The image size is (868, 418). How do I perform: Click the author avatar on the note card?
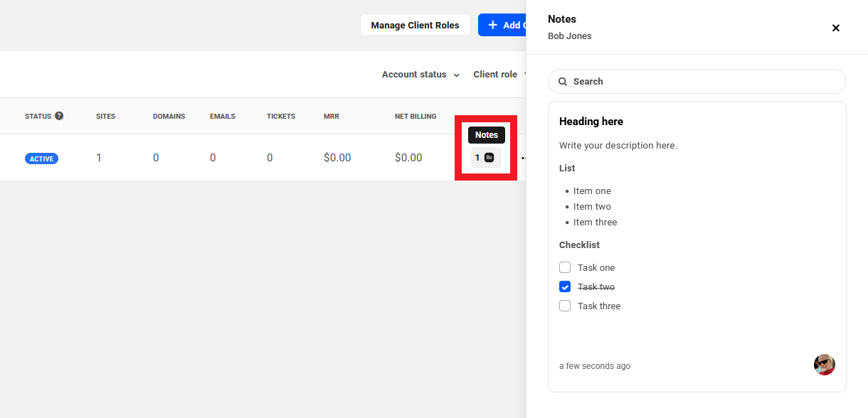pyautogui.click(x=824, y=365)
